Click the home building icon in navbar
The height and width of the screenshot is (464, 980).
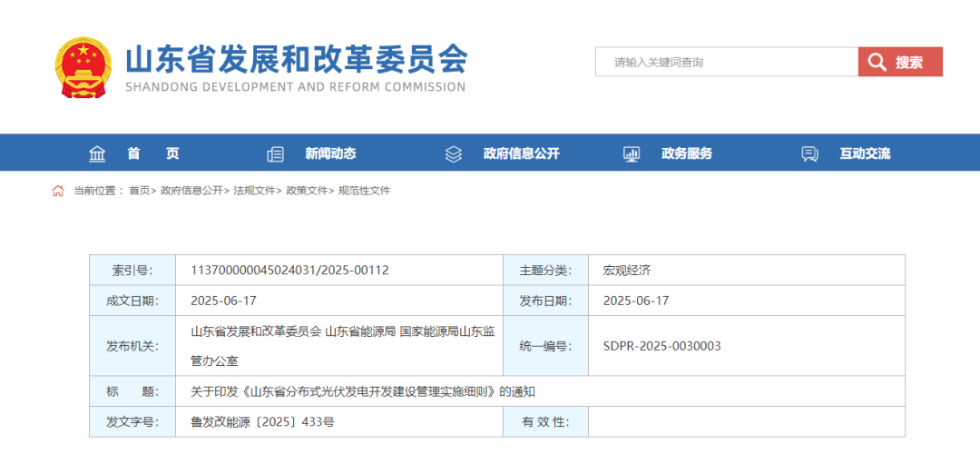tap(97, 153)
